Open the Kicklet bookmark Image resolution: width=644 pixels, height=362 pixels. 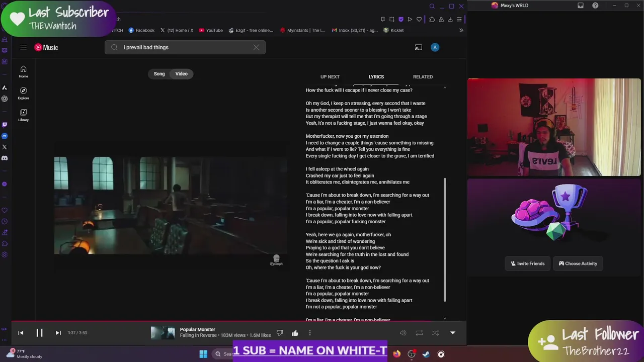click(x=393, y=30)
